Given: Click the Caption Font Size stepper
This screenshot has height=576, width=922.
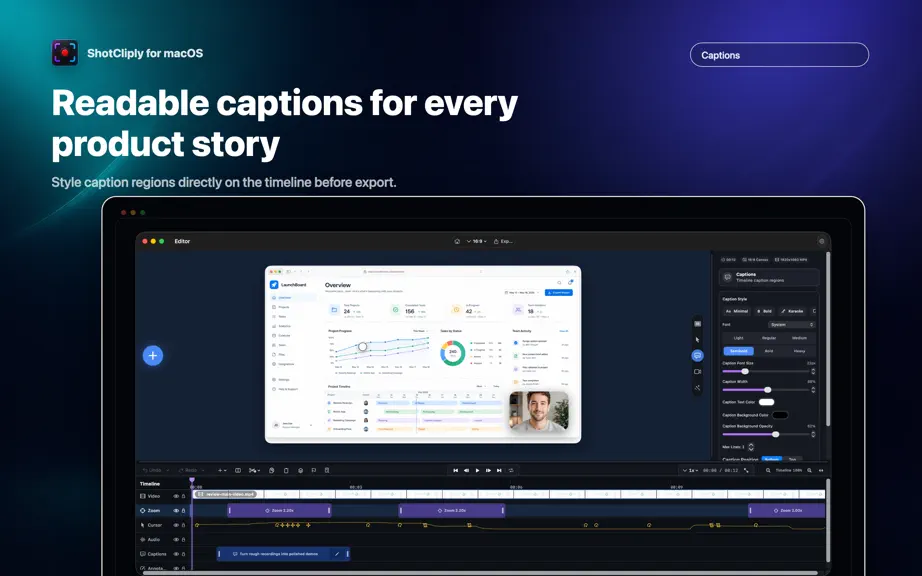Looking at the screenshot, I should click(x=813, y=371).
